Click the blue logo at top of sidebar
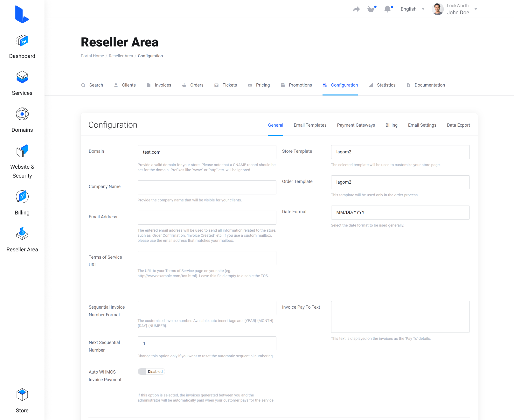Image resolution: width=514 pixels, height=420 pixels. click(x=22, y=14)
